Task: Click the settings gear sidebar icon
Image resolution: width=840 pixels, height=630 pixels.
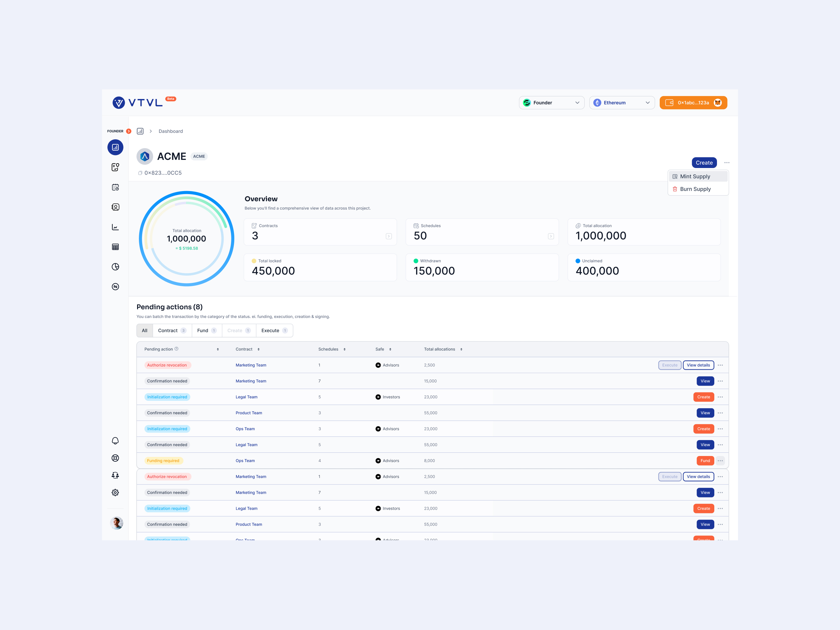Action: (x=115, y=493)
